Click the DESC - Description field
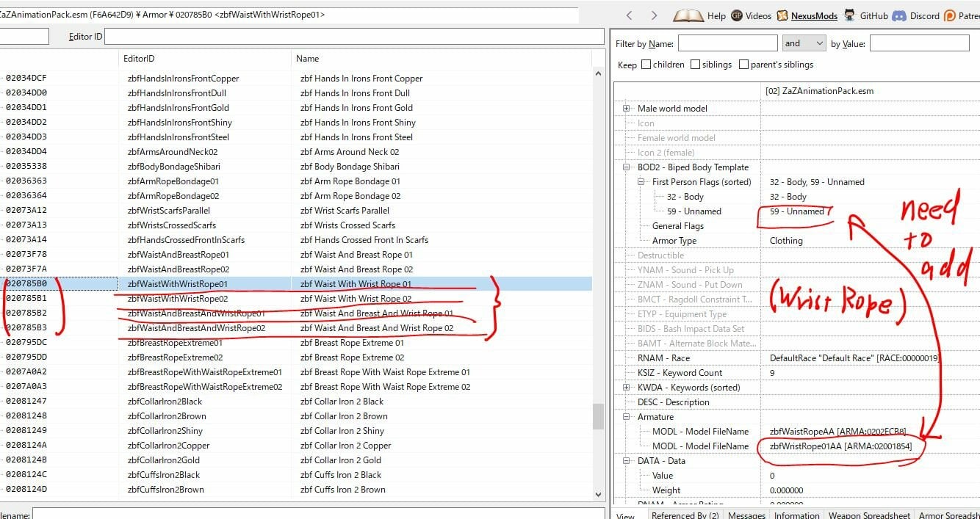Screen dimensions: 980x519 click(x=673, y=402)
